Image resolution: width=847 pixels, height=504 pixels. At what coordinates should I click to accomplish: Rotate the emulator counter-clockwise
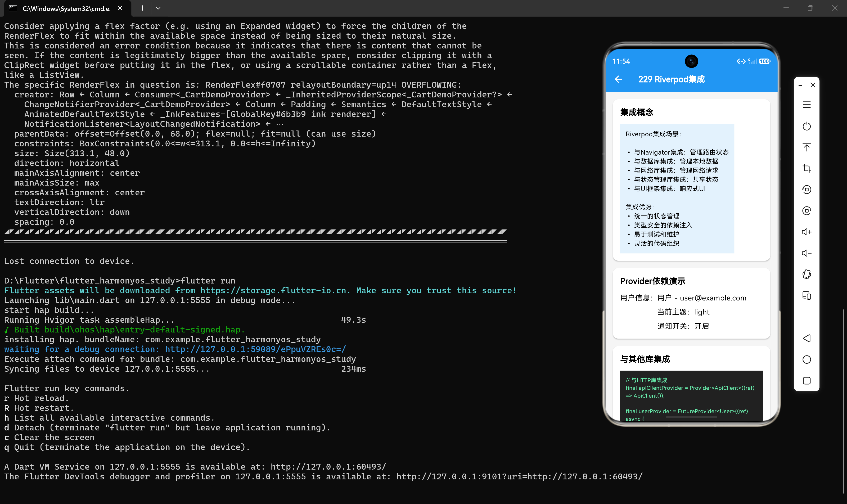pos(807,190)
